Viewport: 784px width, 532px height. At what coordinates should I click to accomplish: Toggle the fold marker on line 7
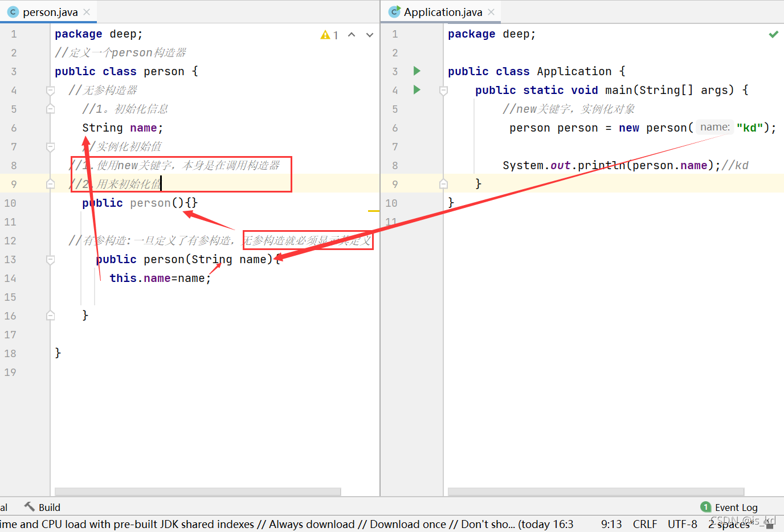click(x=50, y=146)
